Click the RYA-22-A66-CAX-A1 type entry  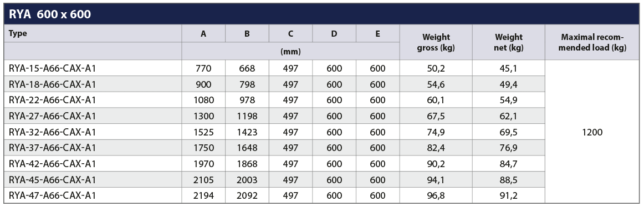52,100
